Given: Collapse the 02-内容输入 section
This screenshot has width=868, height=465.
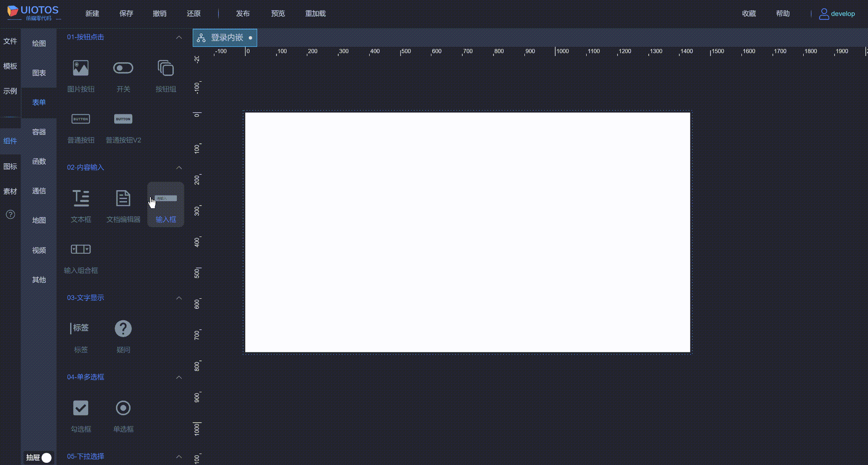Looking at the screenshot, I should click(179, 168).
